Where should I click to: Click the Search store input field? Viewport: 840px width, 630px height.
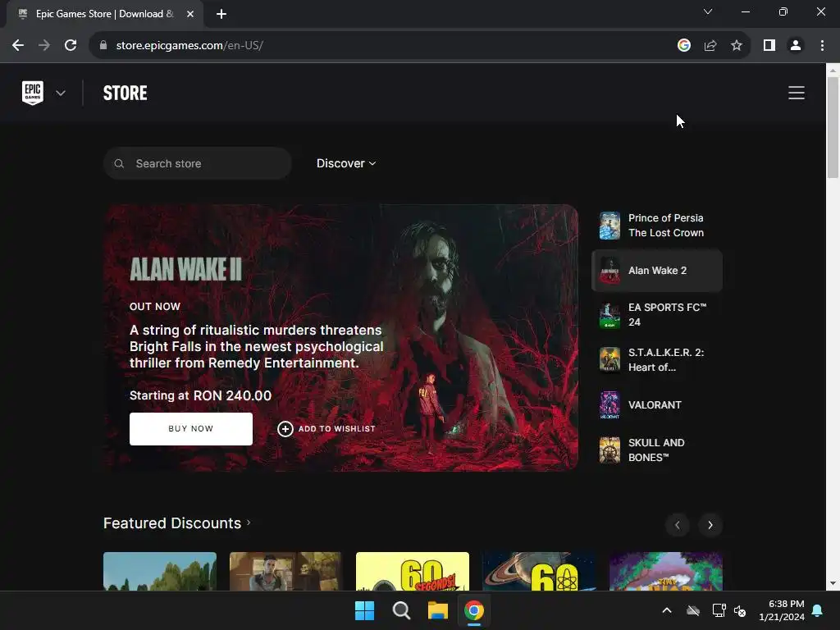click(197, 163)
